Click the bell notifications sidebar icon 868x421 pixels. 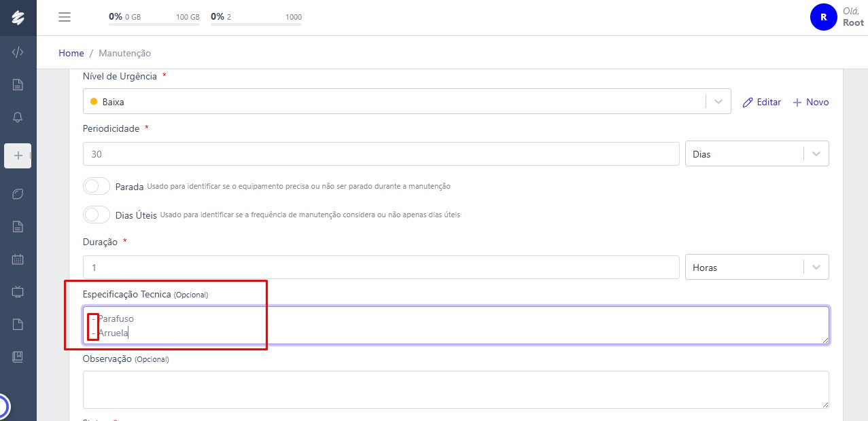pyautogui.click(x=18, y=117)
